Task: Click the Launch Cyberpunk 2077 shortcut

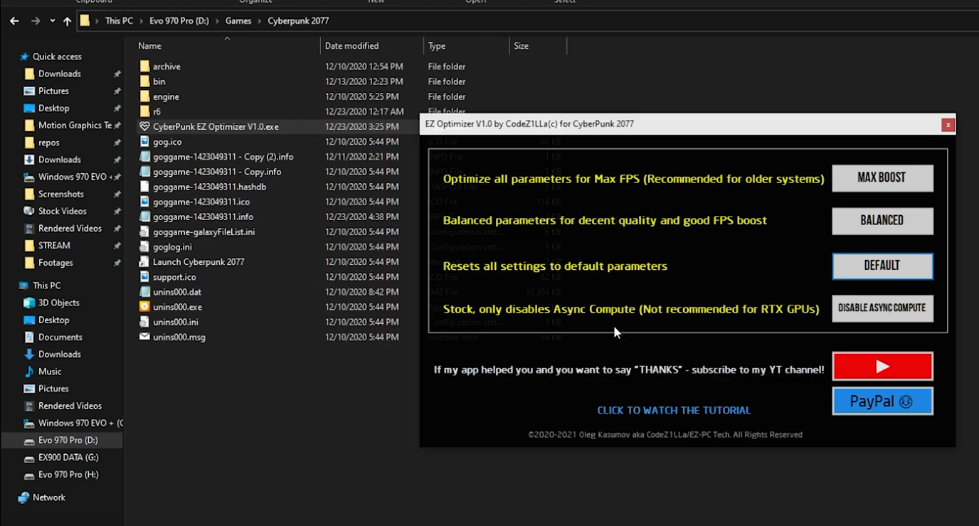Action: point(198,262)
